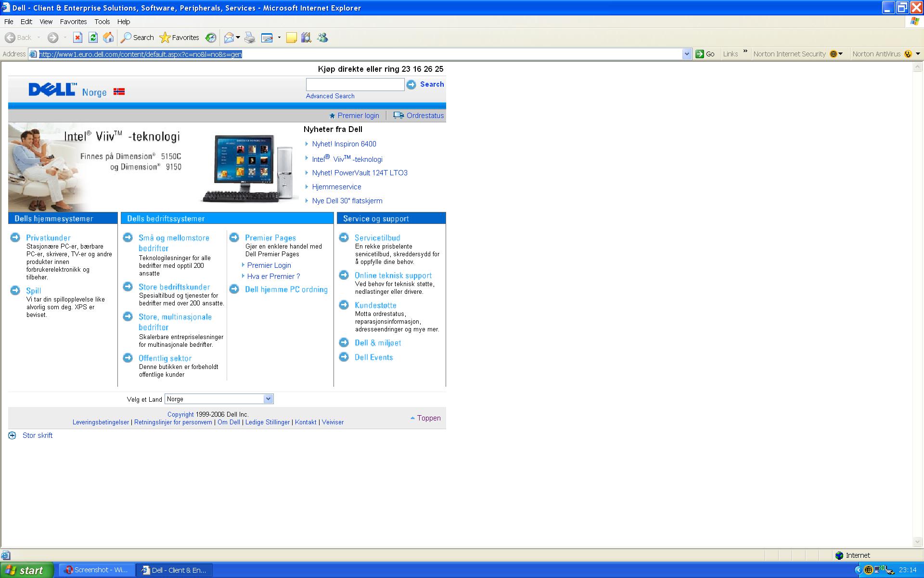The height and width of the screenshot is (578, 924).
Task: Open the Help menu
Action: (x=124, y=22)
